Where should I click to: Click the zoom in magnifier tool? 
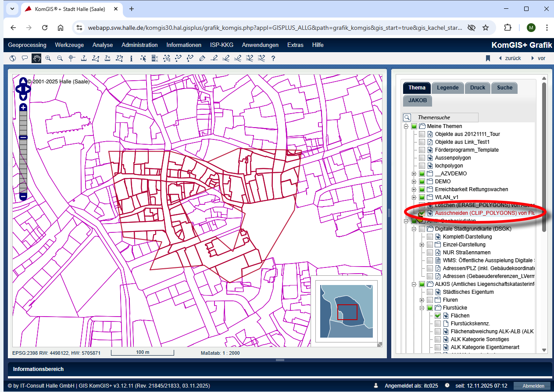point(48,58)
